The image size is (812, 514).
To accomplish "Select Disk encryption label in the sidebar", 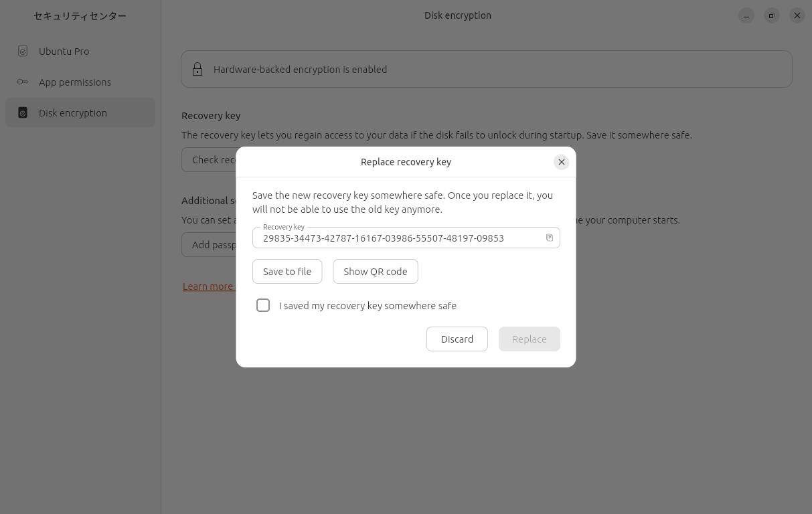I will pyautogui.click(x=73, y=113).
